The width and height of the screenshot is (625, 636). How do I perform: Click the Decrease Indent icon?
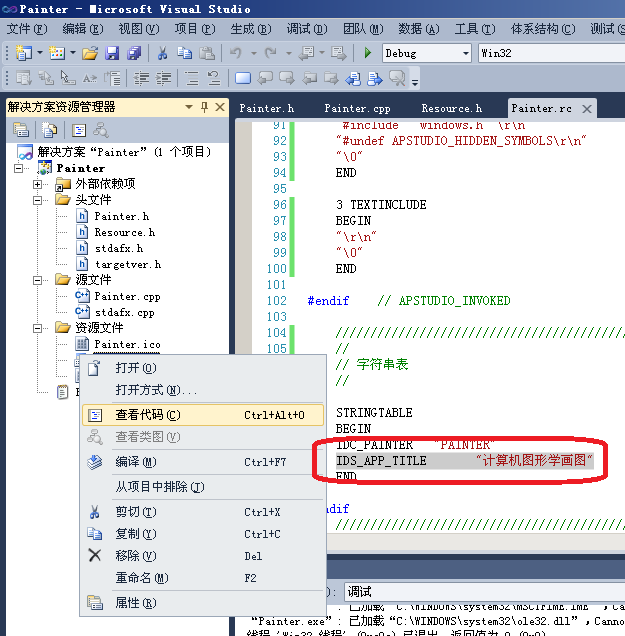142,78
